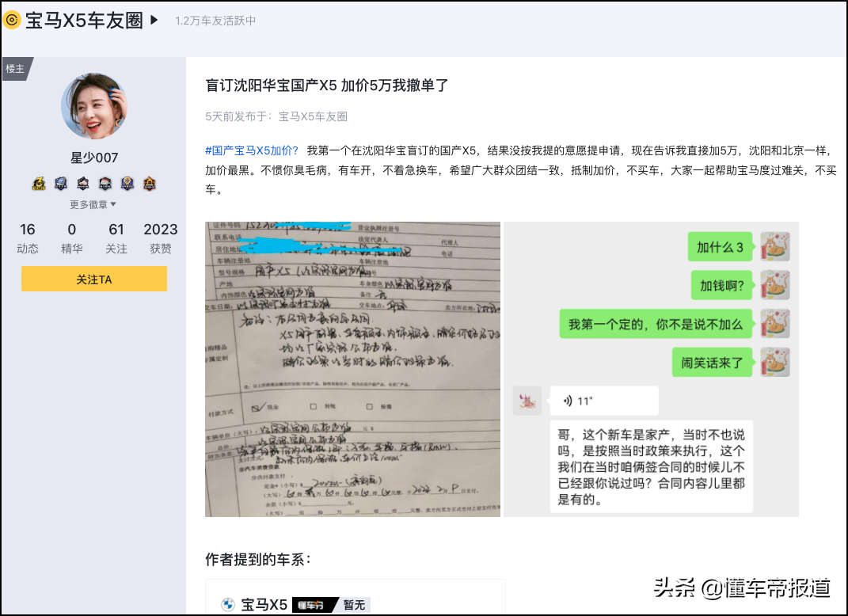This screenshot has height=616, width=848.
Task: View the 61 关注 count
Action: [x=116, y=238]
